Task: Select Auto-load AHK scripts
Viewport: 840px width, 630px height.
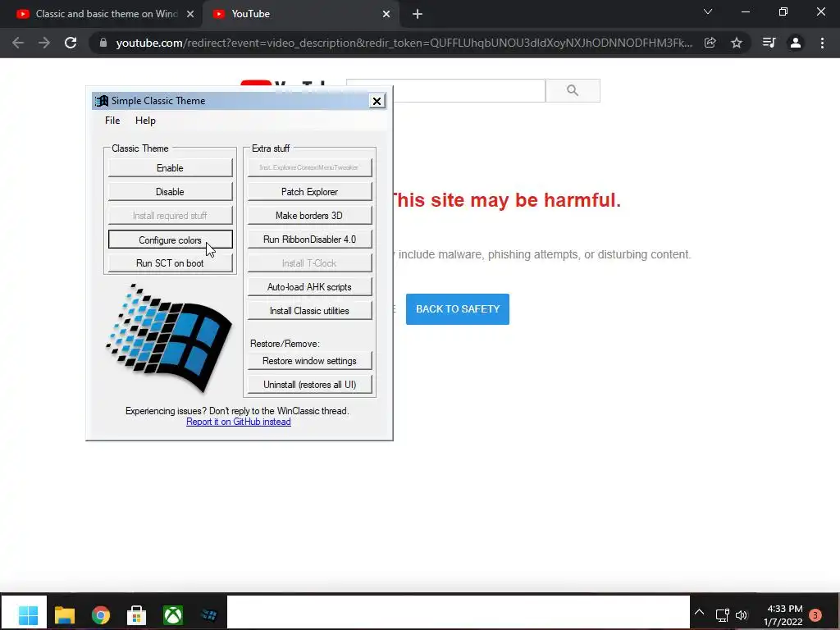Action: tap(309, 287)
